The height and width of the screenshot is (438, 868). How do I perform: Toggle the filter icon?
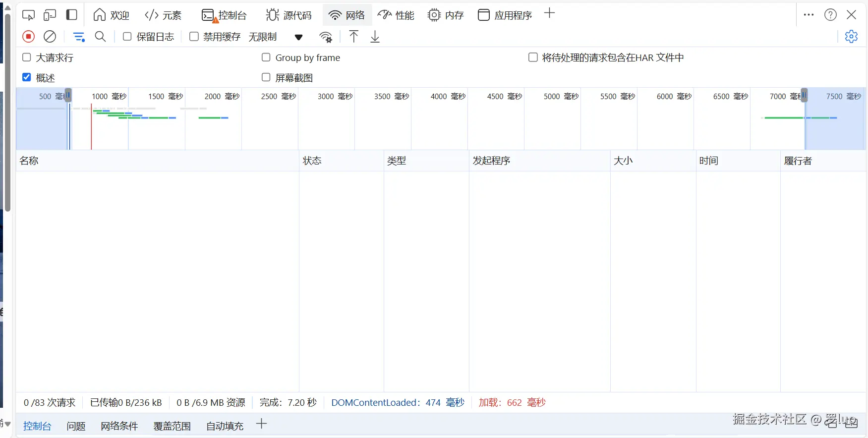[79, 37]
